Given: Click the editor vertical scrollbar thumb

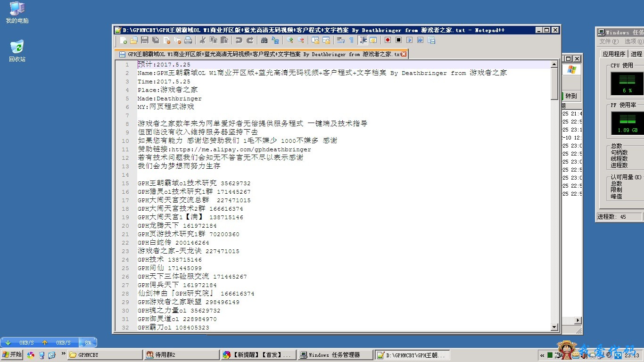Looking at the screenshot, I should point(554,84).
